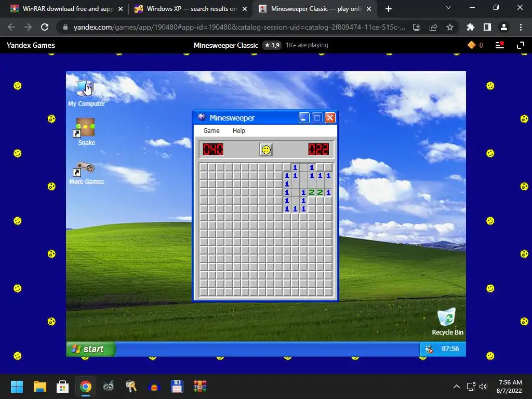532x399 pixels.
Task: Close the WinRAR download tab
Action: point(121,9)
